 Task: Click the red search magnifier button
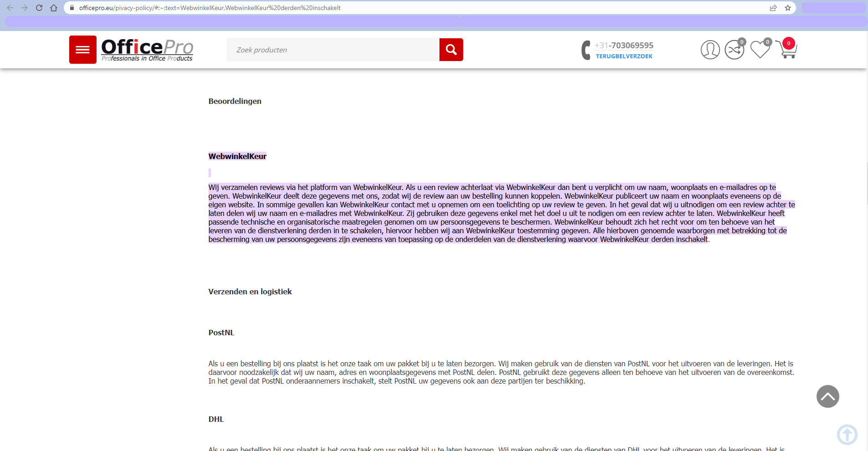(451, 50)
